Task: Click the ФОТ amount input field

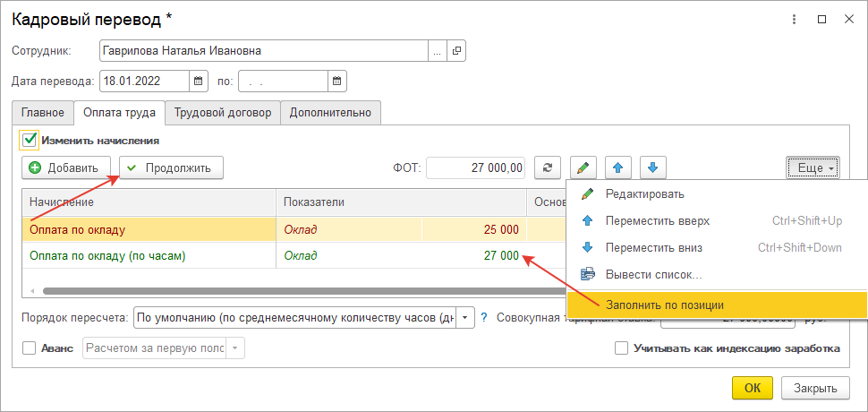Action: pos(475,167)
